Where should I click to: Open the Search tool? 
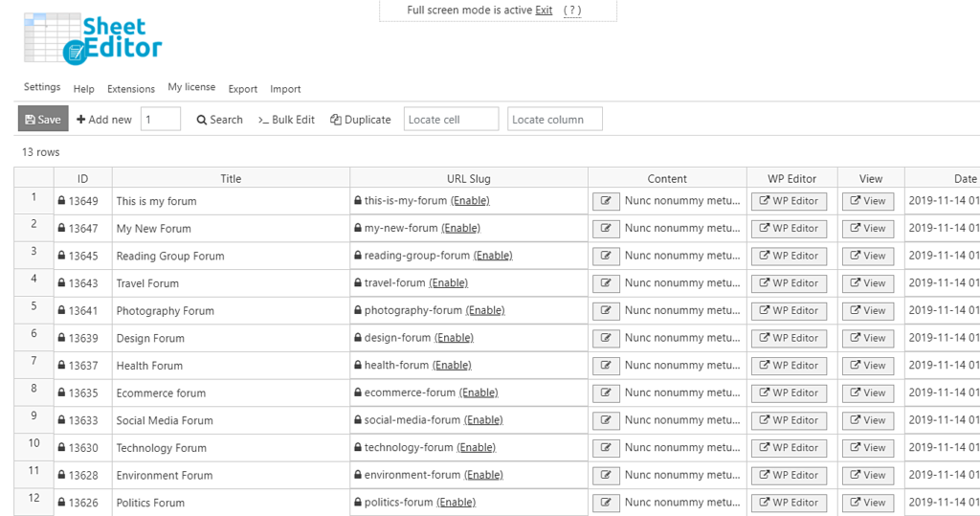pos(219,120)
